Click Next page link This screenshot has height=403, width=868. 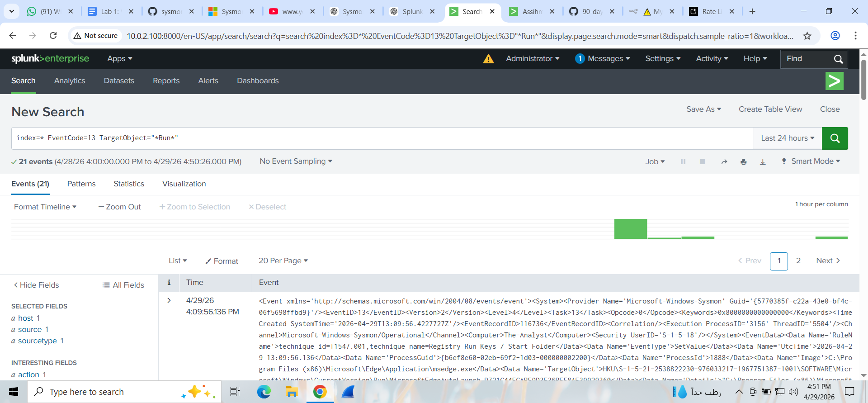[828, 261]
